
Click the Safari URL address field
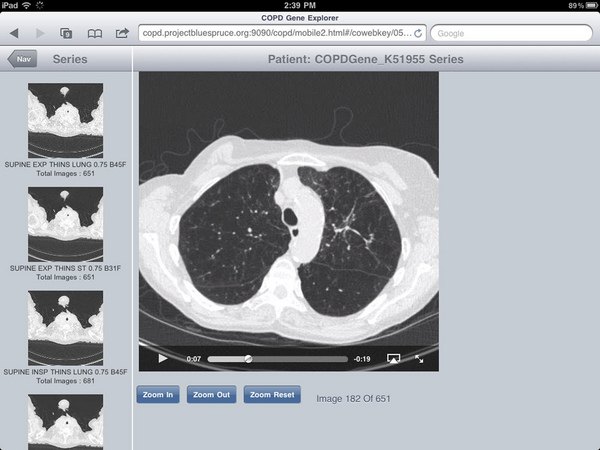pyautogui.click(x=282, y=33)
